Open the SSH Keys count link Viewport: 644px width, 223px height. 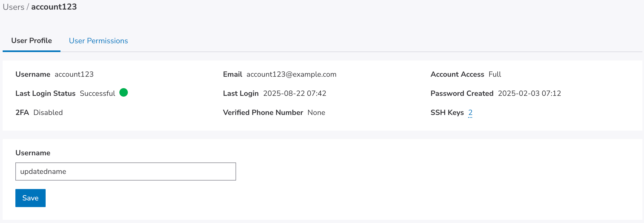[x=470, y=113]
